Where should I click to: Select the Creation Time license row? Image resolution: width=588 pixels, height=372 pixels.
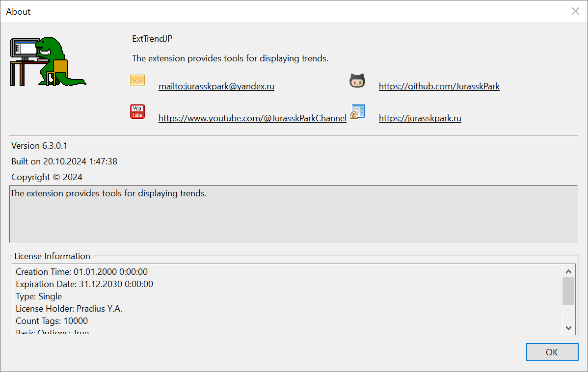(x=82, y=271)
